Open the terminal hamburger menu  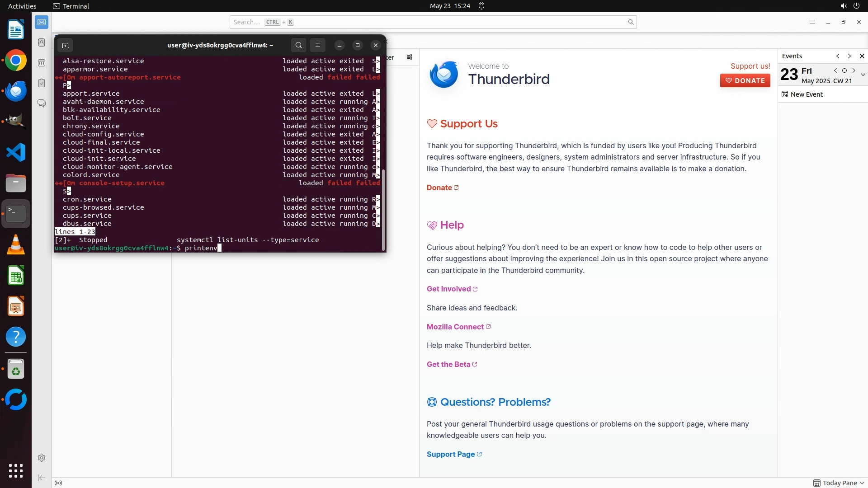[318, 45]
